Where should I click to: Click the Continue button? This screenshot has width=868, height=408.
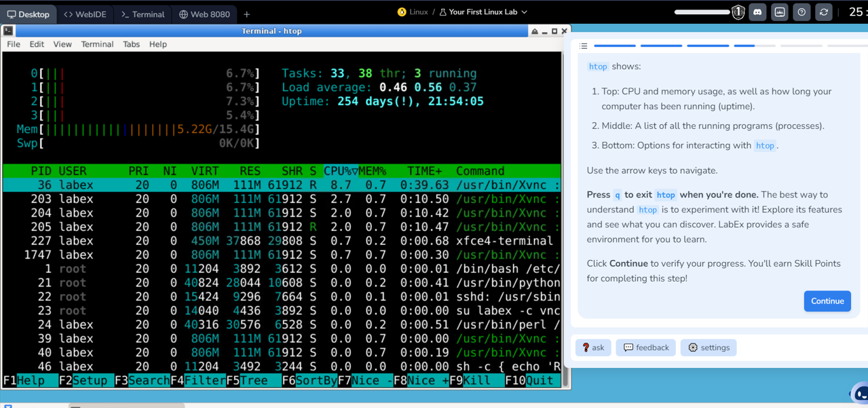[x=827, y=301]
